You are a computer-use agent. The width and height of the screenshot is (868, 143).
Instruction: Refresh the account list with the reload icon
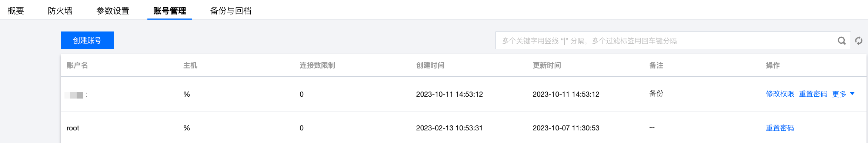pos(859,41)
